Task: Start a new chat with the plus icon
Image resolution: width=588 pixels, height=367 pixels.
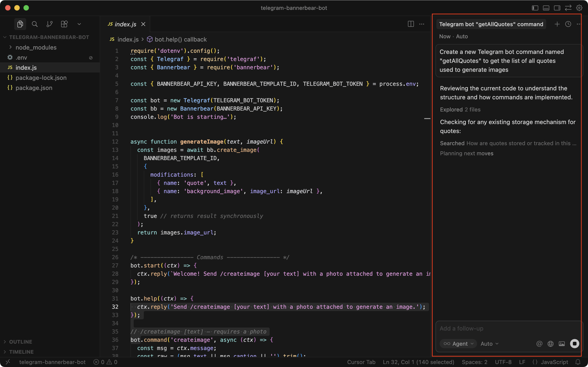Action: pyautogui.click(x=557, y=24)
